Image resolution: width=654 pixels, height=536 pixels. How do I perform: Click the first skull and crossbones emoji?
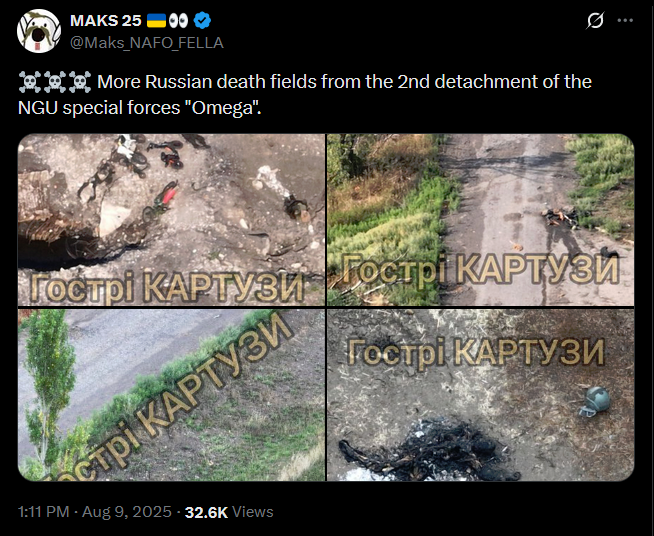(x=30, y=82)
